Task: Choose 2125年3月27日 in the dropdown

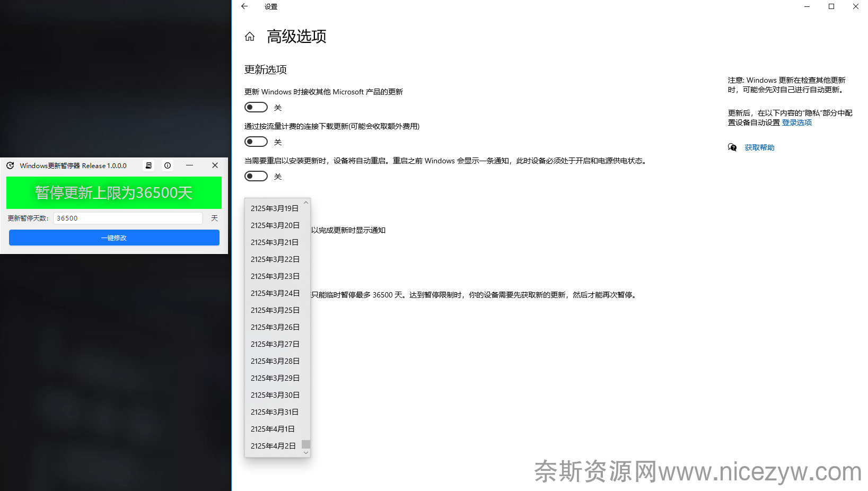Action: 275,344
